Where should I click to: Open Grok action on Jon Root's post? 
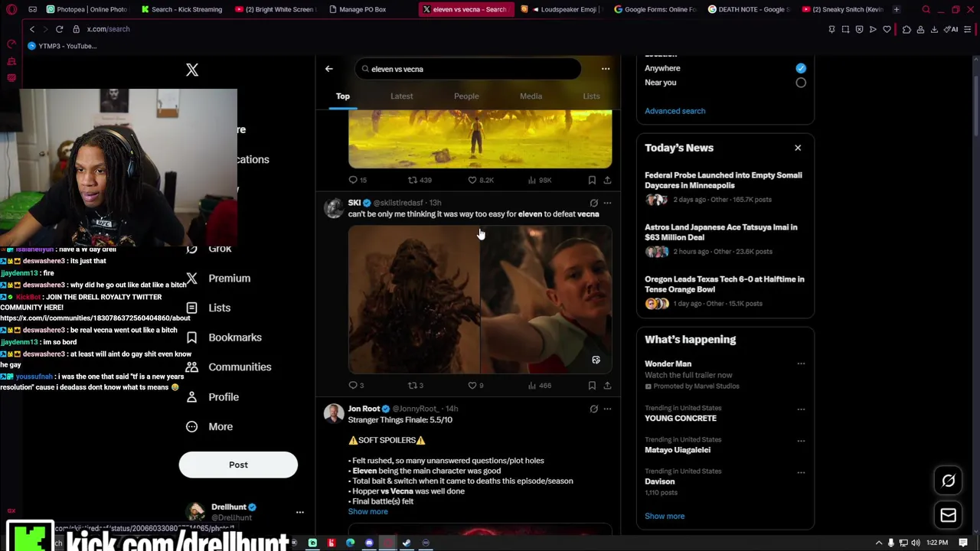[x=593, y=409]
